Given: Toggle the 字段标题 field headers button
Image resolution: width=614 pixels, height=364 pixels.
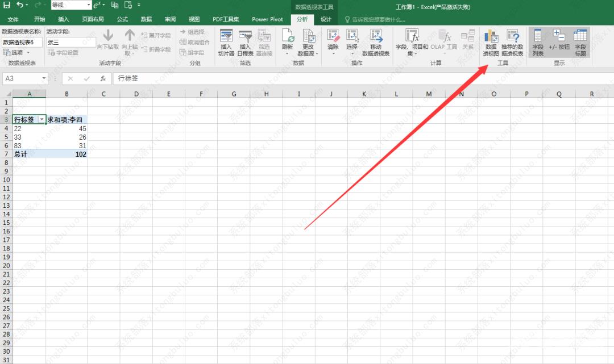Looking at the screenshot, I should pyautogui.click(x=580, y=42).
